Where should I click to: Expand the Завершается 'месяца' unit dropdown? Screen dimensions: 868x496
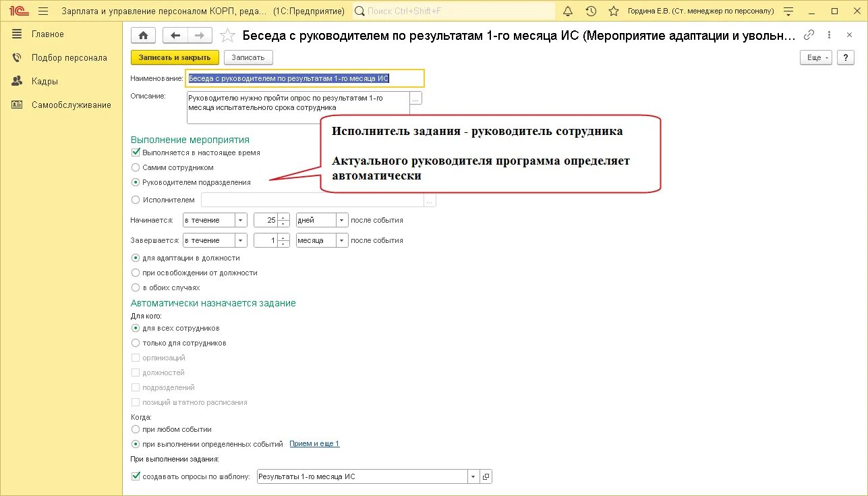point(342,240)
